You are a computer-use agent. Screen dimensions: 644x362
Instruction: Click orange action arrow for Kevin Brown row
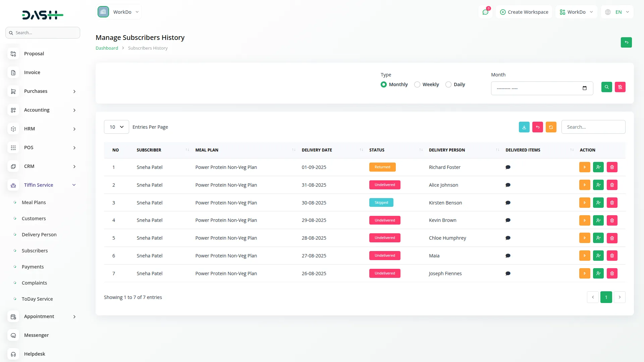tap(585, 220)
